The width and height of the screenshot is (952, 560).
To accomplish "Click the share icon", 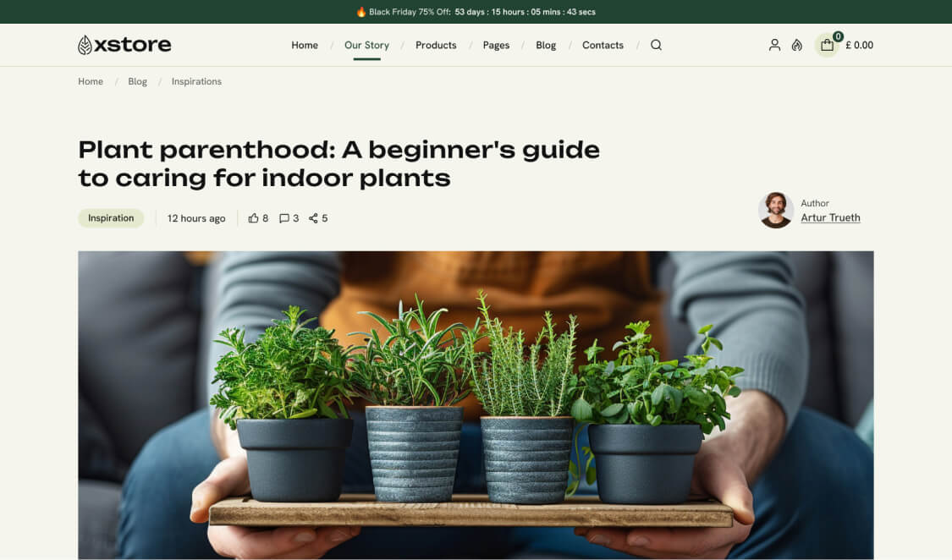I will tap(313, 218).
